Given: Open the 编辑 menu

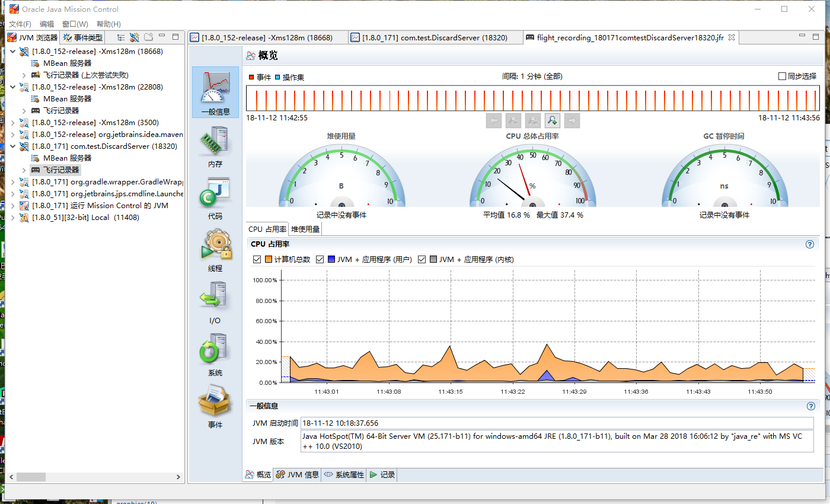Looking at the screenshot, I should click(x=47, y=24).
